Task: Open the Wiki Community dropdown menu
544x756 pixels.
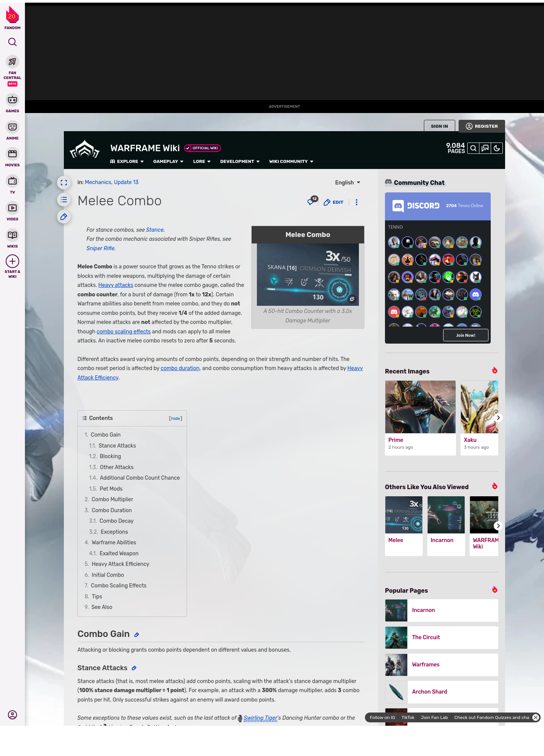Action: click(x=291, y=161)
